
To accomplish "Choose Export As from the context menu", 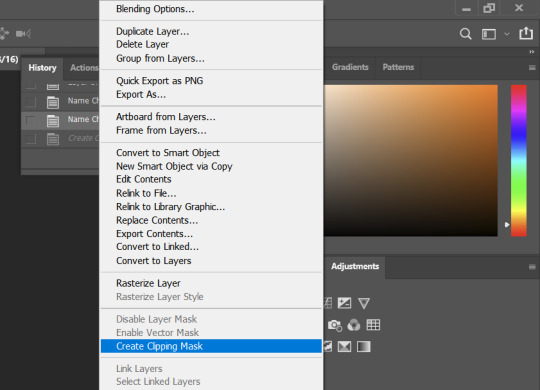I will click(x=211, y=94).
